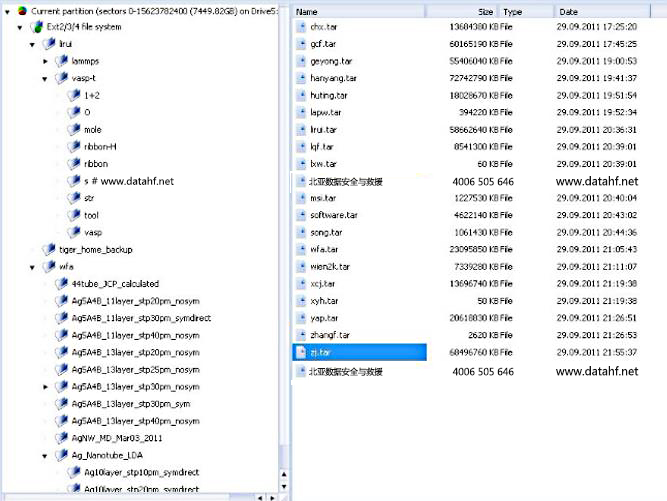Sort file list by Date column

click(x=602, y=12)
